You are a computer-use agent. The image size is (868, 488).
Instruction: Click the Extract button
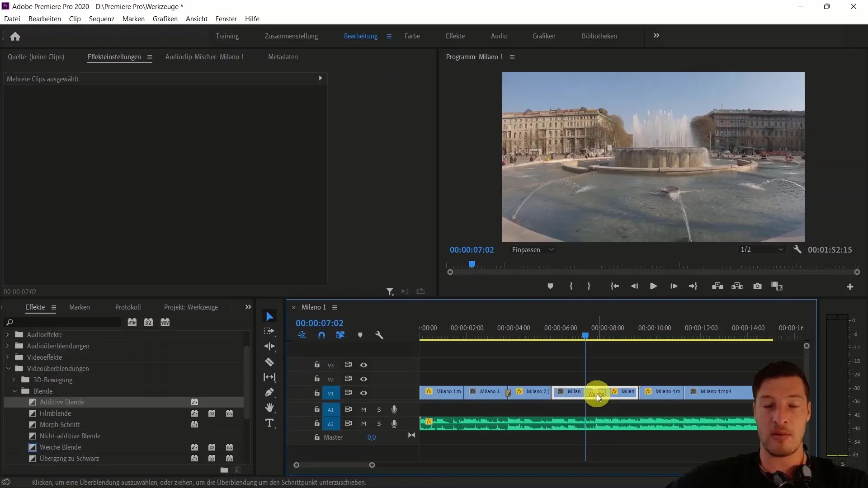(x=737, y=286)
